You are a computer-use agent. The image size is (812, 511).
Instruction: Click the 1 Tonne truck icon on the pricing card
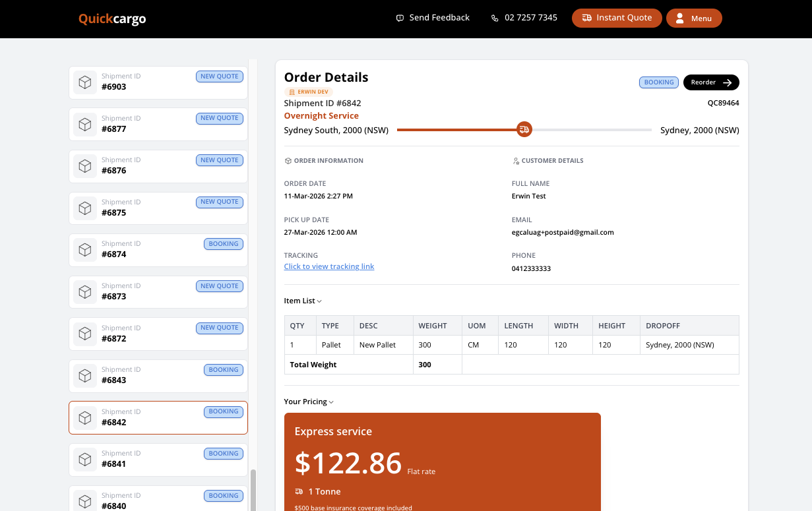click(299, 491)
